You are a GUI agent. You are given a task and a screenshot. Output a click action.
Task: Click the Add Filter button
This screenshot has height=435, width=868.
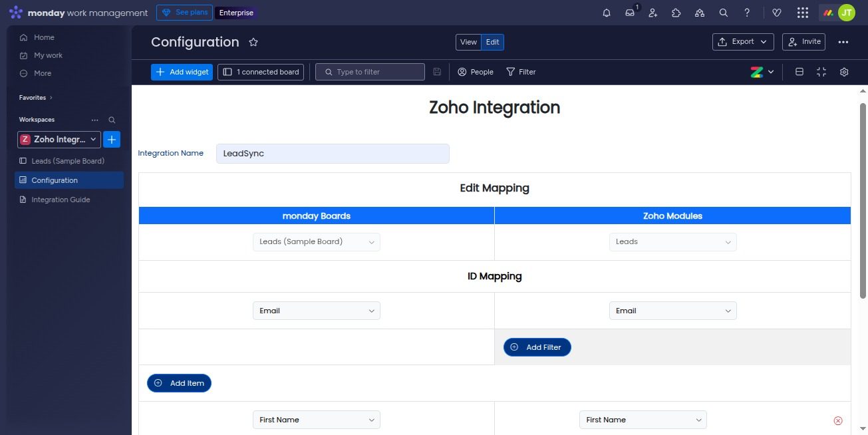(x=537, y=347)
